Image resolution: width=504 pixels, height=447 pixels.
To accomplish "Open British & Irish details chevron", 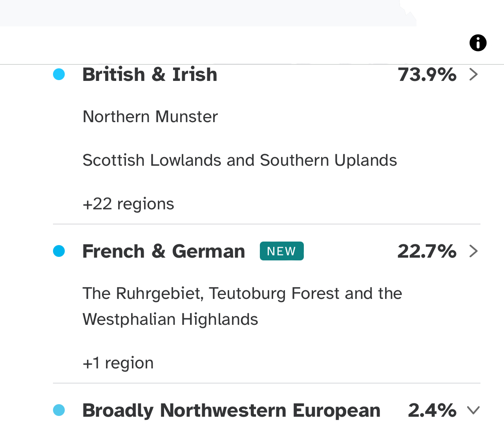I will click(474, 74).
